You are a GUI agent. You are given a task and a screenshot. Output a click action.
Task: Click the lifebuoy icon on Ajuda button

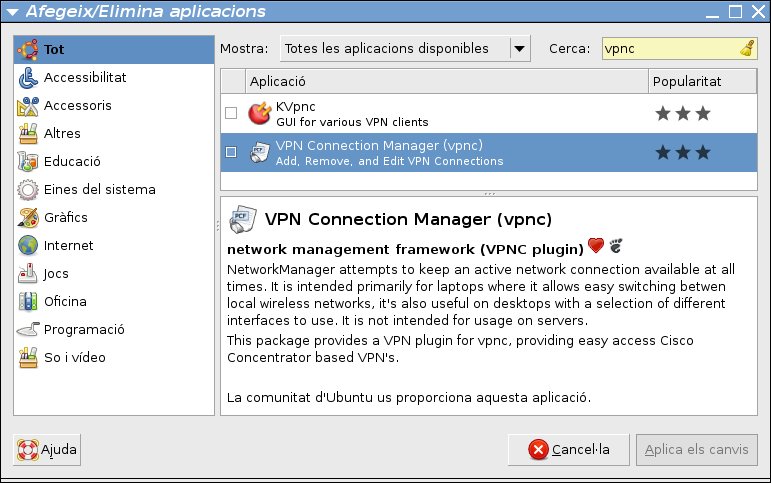click(x=28, y=450)
